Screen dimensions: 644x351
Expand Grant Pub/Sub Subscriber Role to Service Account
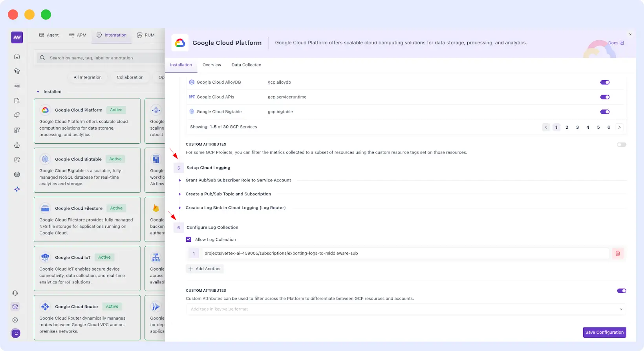[238, 180]
